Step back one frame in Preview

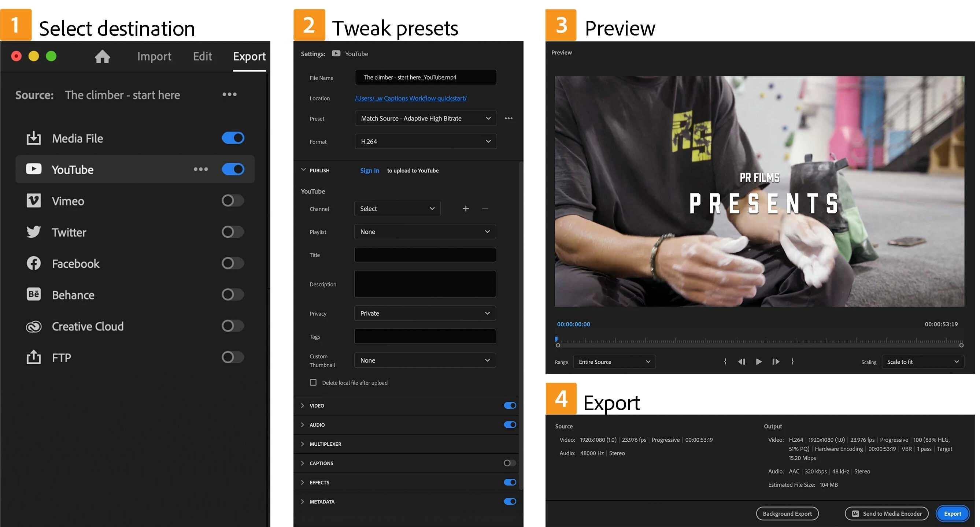click(742, 361)
